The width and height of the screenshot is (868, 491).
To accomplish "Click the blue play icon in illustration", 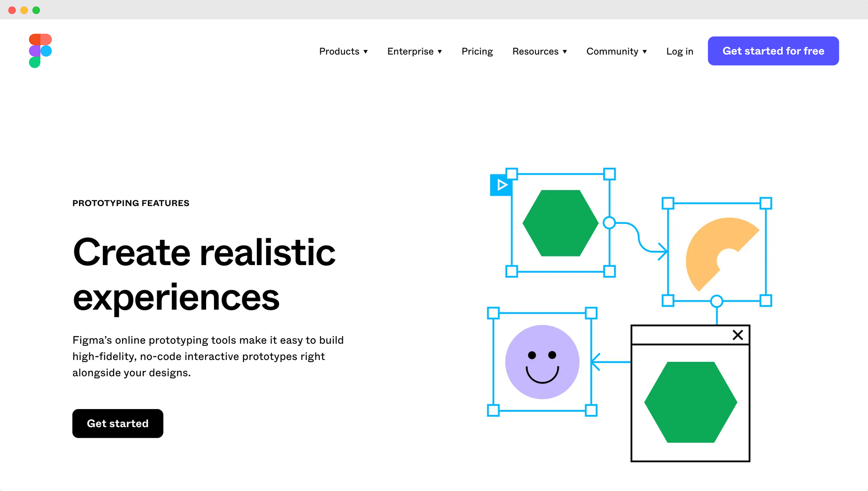I will (x=500, y=185).
